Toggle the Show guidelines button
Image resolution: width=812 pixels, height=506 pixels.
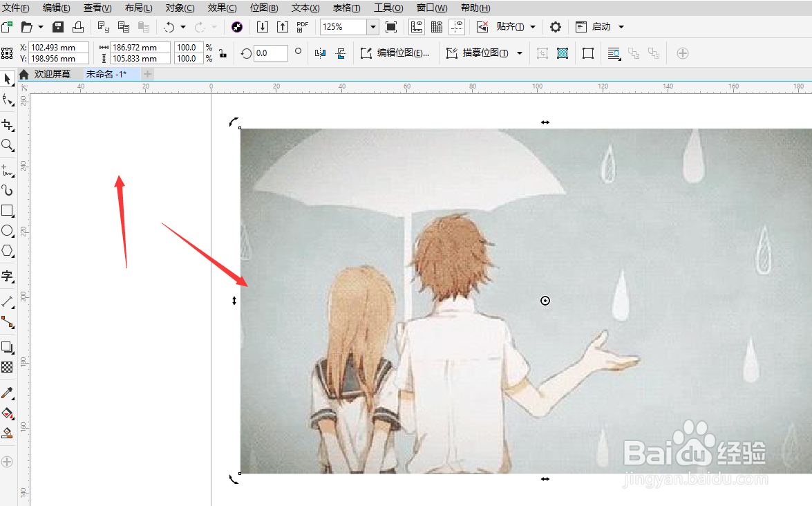(x=457, y=27)
